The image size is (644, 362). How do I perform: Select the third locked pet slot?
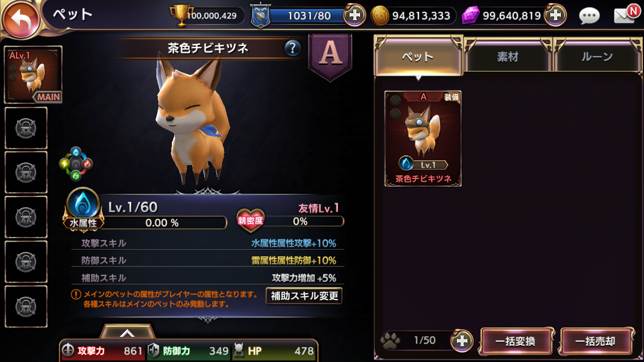(x=26, y=217)
